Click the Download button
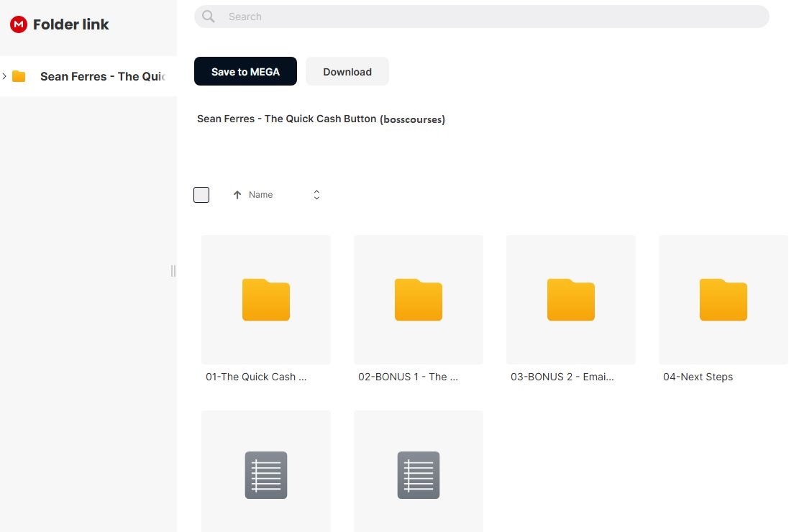The height and width of the screenshot is (532, 794). click(x=347, y=72)
